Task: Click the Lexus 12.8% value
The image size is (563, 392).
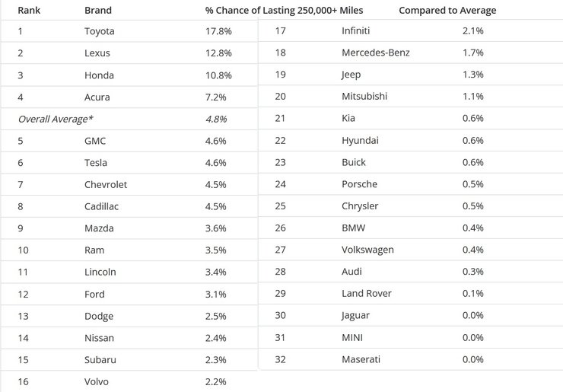Action: (218, 53)
